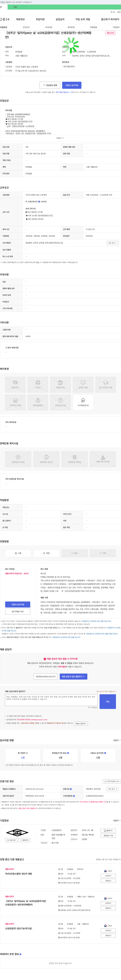Image resolution: width=121 pixels, height=980 pixels.
Task: Click the 장애인용 승강기 facility icon
Action: 46,459
